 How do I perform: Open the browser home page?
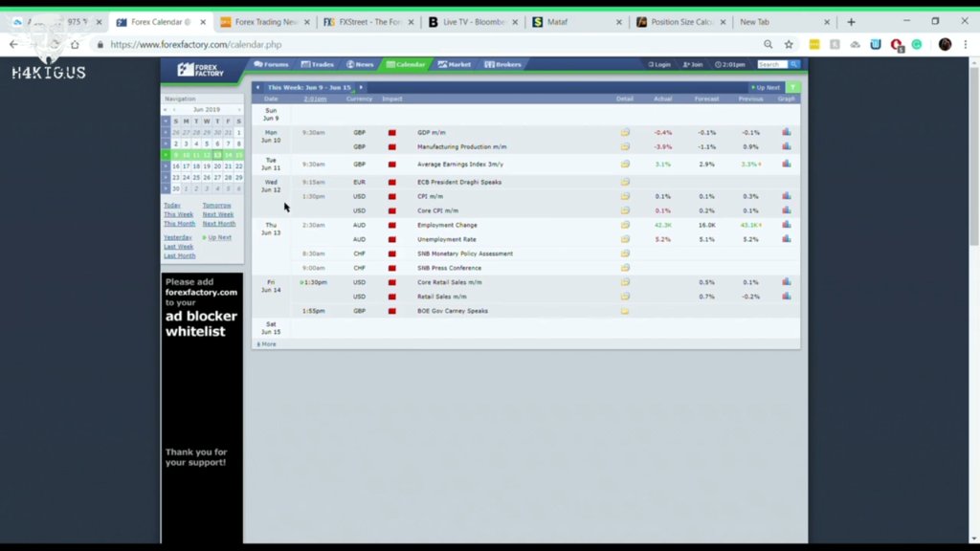pyautogui.click(x=75, y=44)
